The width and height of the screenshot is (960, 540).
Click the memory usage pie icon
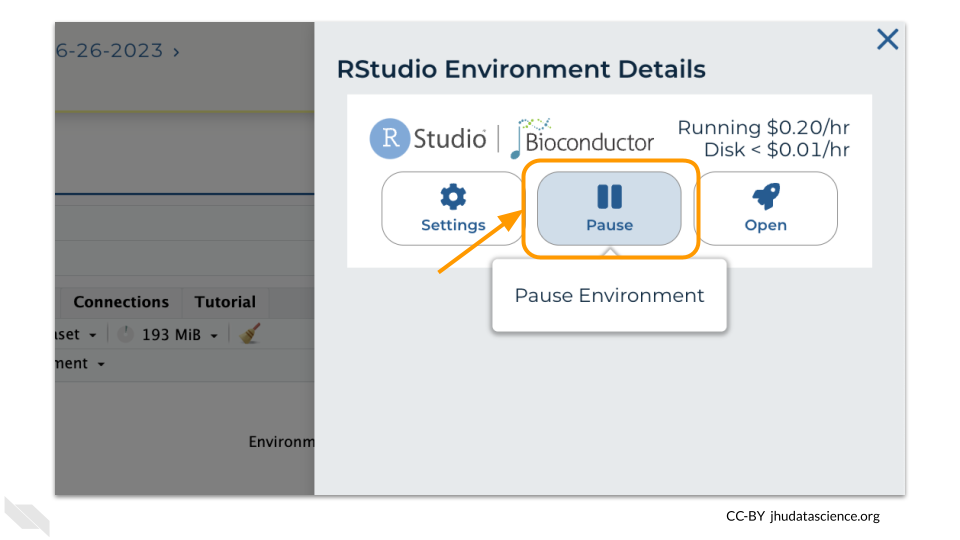coord(126,334)
